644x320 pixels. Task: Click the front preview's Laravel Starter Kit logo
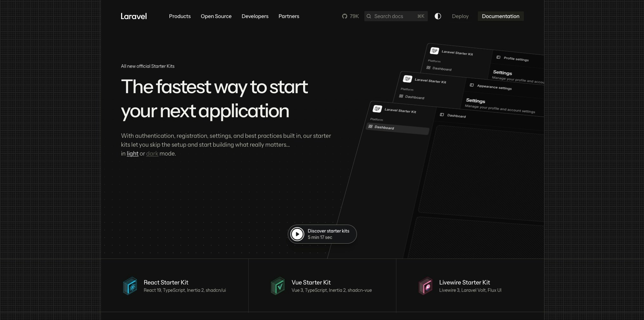377,109
